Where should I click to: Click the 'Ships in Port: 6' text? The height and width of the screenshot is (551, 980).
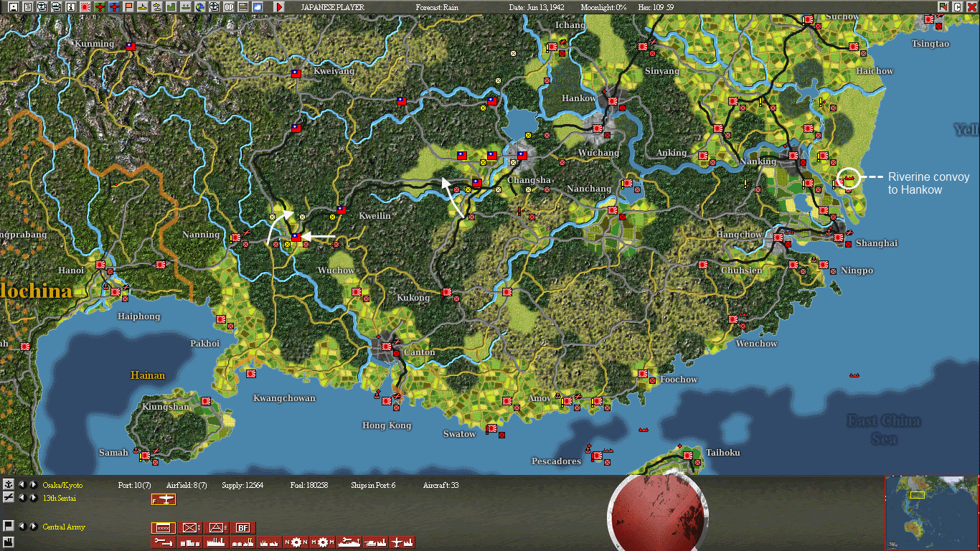373,486
